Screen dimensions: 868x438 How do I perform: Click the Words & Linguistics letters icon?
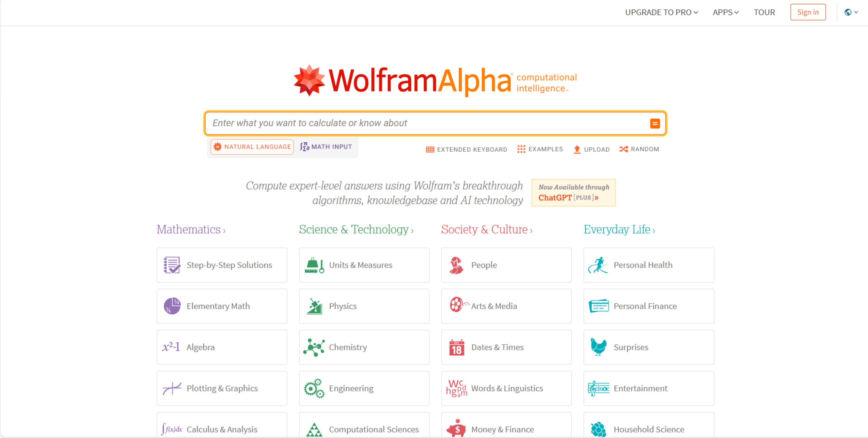tap(457, 389)
